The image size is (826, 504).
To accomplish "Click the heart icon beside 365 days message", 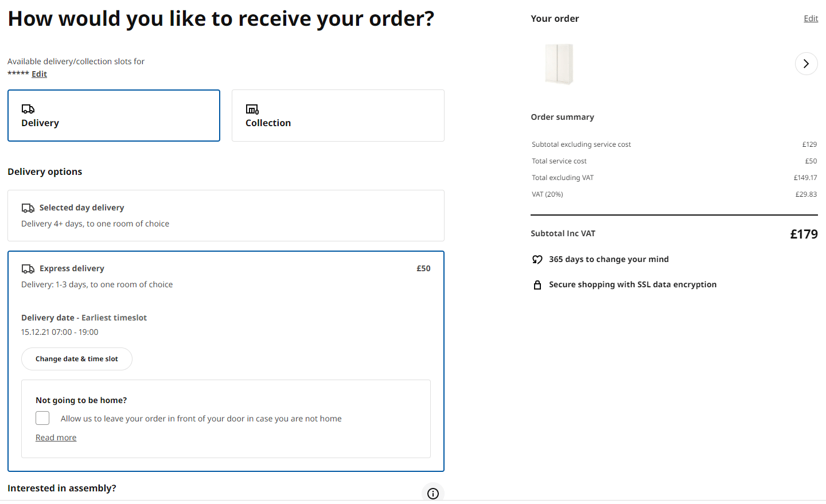I will point(537,259).
